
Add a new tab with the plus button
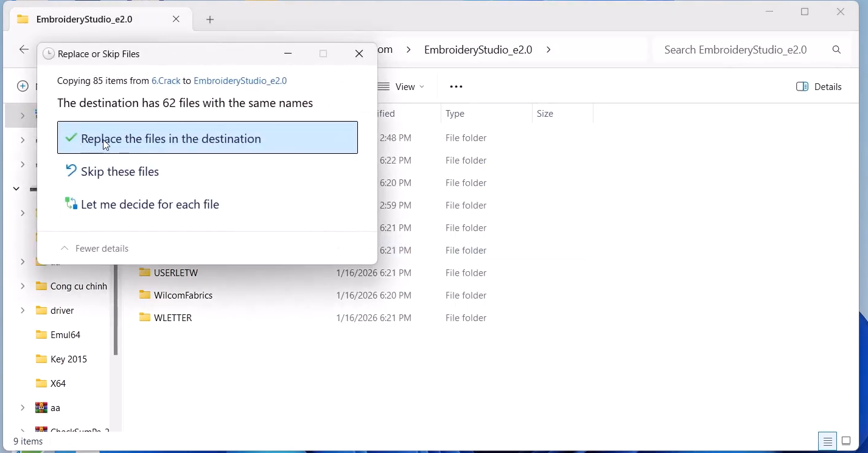pyautogui.click(x=210, y=19)
